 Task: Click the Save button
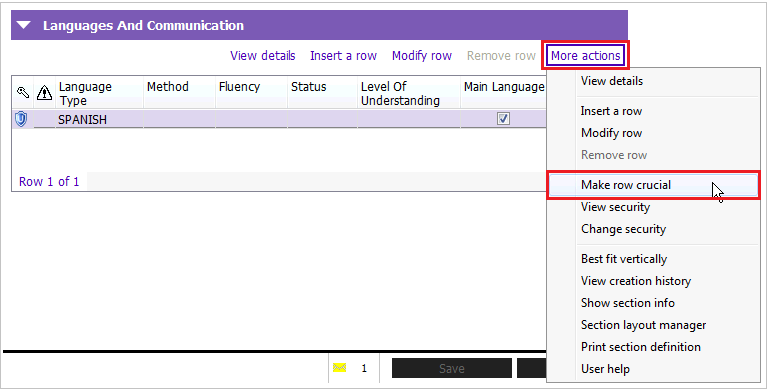(x=452, y=368)
